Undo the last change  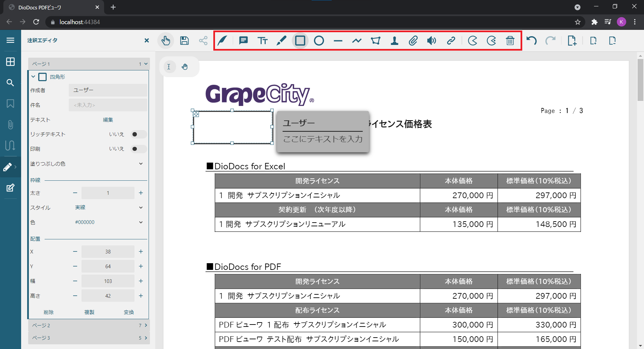coord(532,41)
